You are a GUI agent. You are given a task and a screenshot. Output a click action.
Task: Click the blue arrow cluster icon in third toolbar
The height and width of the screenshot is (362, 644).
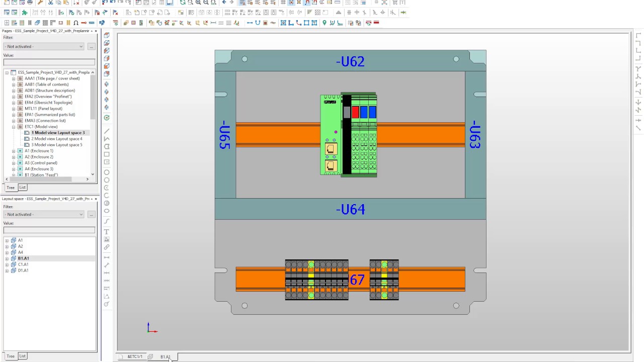[102, 23]
